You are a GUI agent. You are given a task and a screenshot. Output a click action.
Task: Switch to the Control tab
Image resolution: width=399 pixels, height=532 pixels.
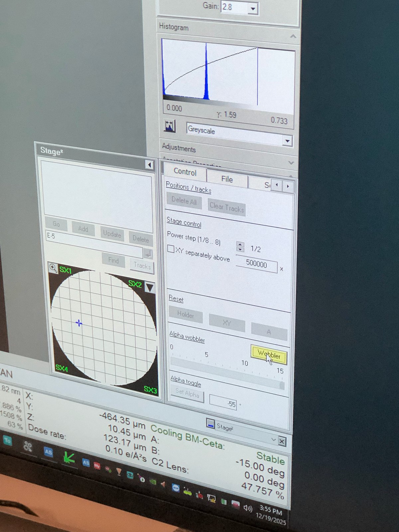pos(185,172)
